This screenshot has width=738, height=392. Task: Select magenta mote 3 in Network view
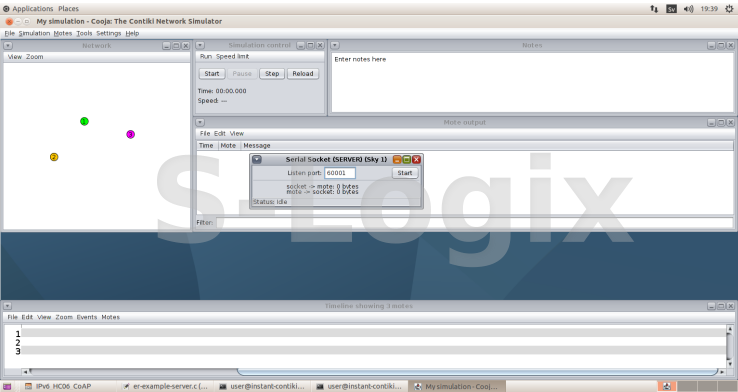[131, 135]
